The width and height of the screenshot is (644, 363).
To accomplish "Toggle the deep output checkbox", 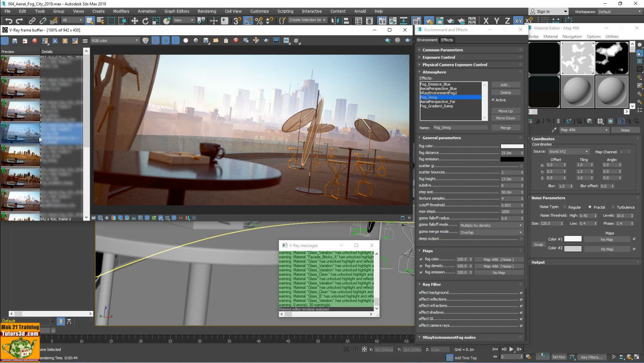I will (521, 239).
